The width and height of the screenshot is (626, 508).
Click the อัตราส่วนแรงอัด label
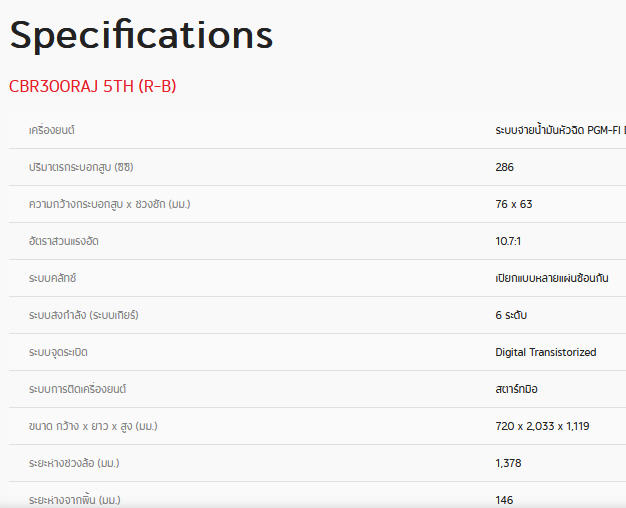point(63,241)
